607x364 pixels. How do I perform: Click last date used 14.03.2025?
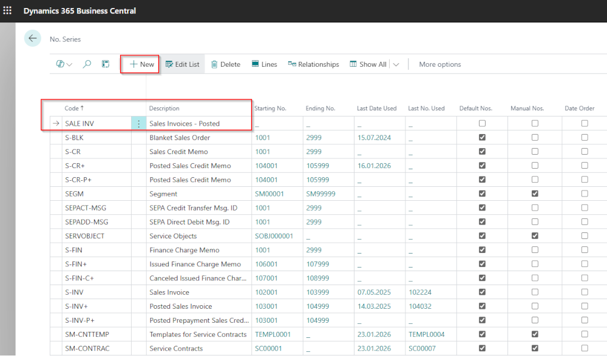click(374, 306)
